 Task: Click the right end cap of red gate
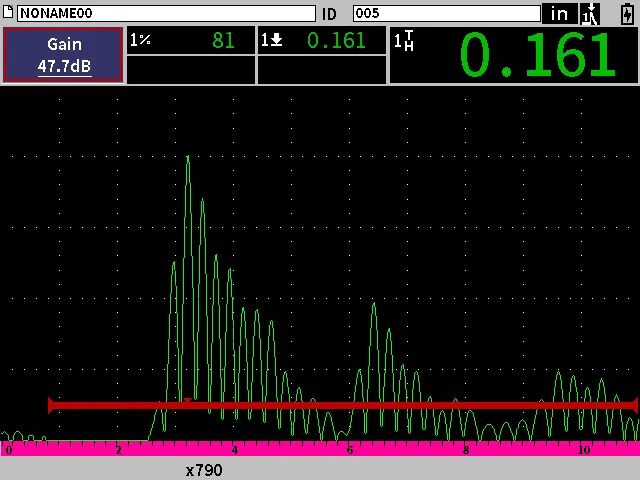(x=634, y=405)
